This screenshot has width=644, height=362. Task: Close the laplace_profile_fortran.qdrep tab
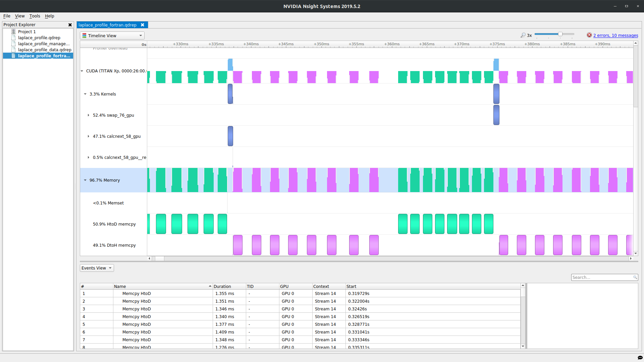click(143, 25)
